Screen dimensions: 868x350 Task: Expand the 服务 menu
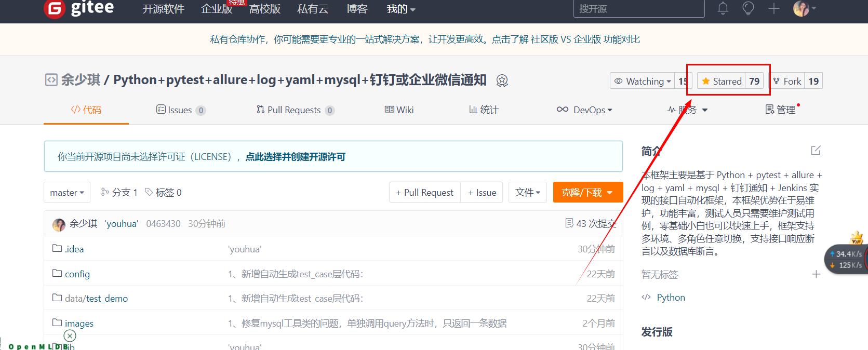click(687, 110)
